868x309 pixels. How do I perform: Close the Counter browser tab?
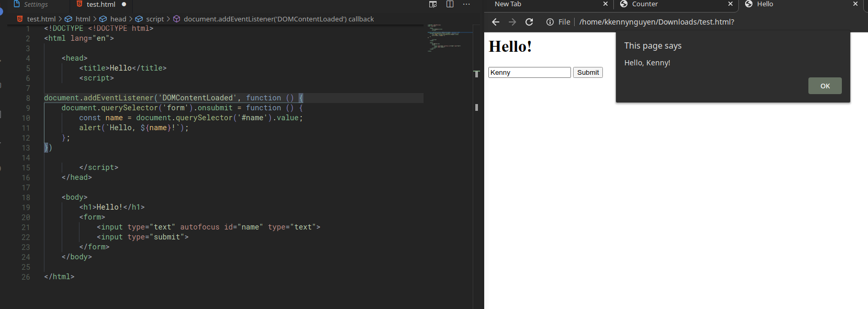[x=730, y=4]
